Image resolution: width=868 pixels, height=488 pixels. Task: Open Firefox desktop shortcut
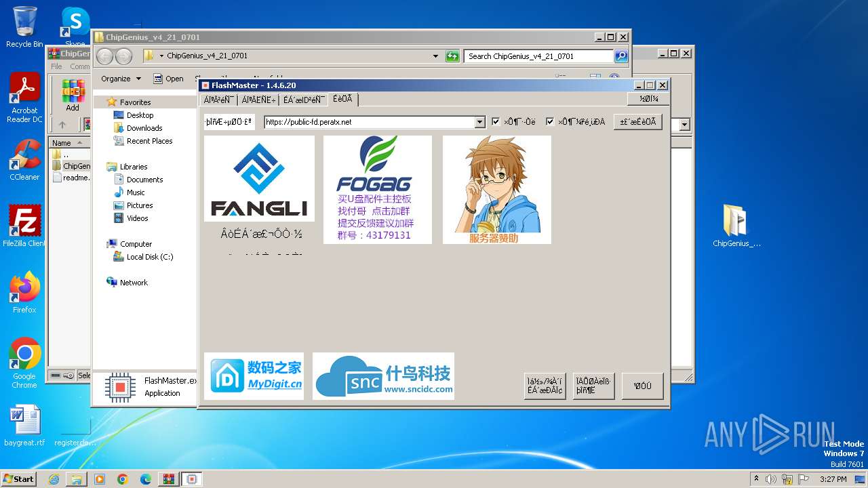(24, 293)
